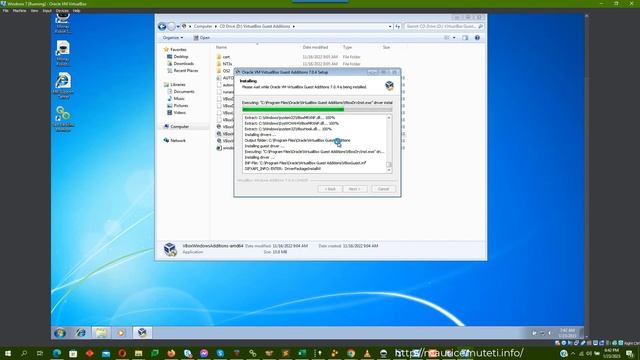The width and height of the screenshot is (640, 360).
Task: Select Recent Places in navigation pane
Action: (x=182, y=71)
